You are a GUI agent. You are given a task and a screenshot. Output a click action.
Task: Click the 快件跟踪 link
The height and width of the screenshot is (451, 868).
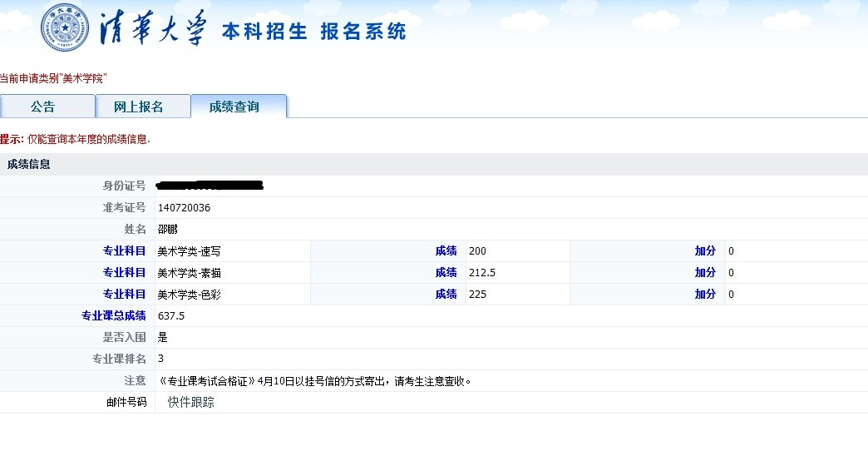(x=191, y=402)
